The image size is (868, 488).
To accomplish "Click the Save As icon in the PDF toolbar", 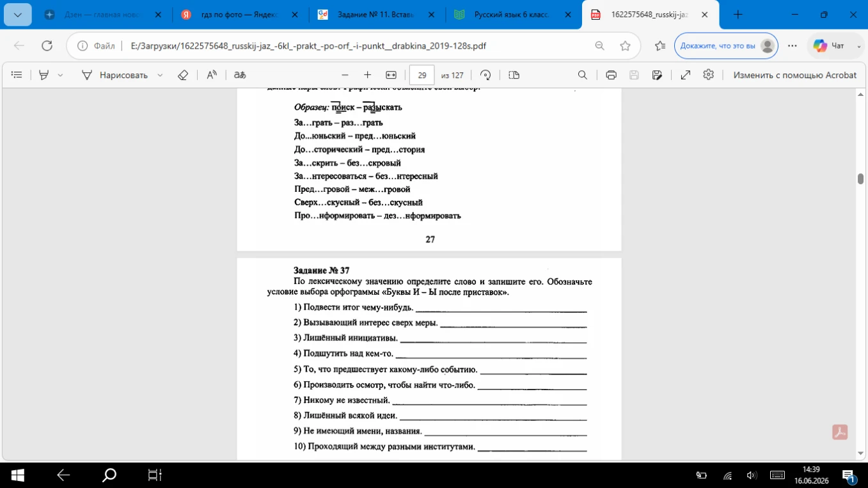I will (x=657, y=75).
